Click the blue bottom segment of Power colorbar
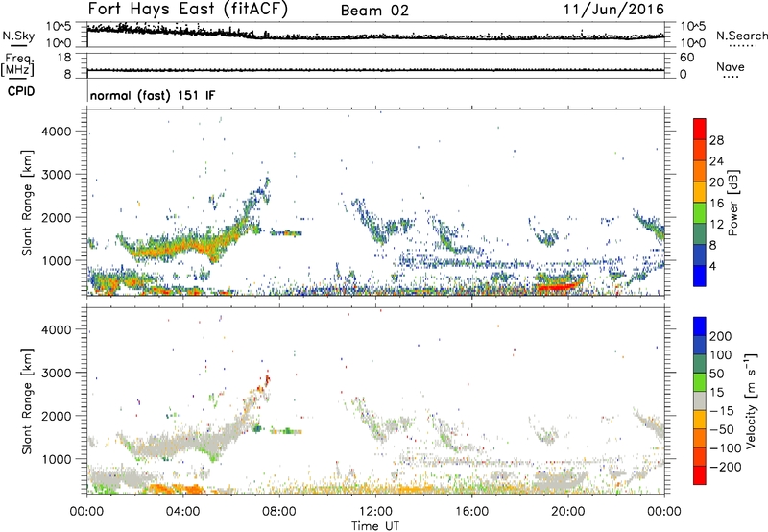Screen dimensions: 768x532 click(700, 276)
